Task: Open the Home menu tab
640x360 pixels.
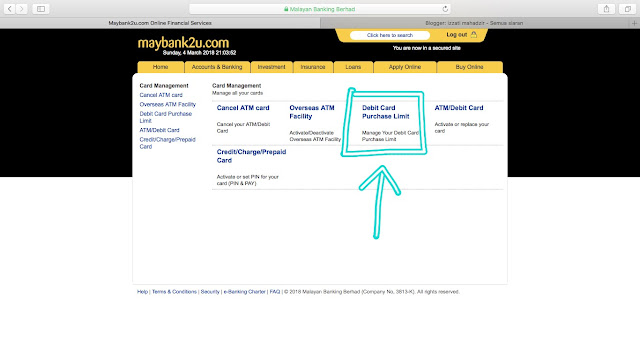Action: 160,67
